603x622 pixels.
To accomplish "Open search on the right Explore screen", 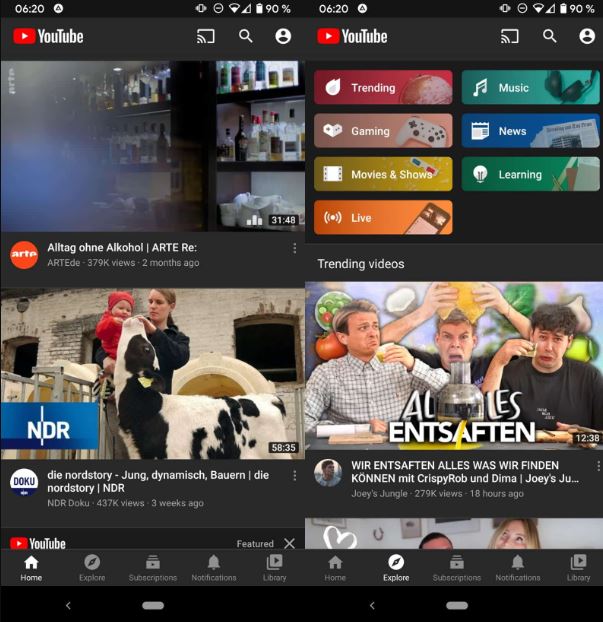I will [549, 36].
